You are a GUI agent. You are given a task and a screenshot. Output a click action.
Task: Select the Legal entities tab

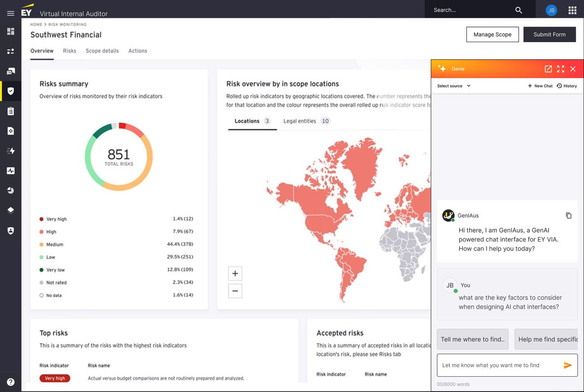point(307,121)
